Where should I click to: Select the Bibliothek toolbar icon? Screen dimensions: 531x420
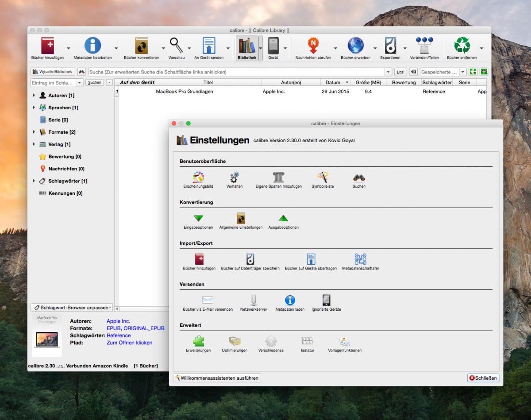[247, 46]
